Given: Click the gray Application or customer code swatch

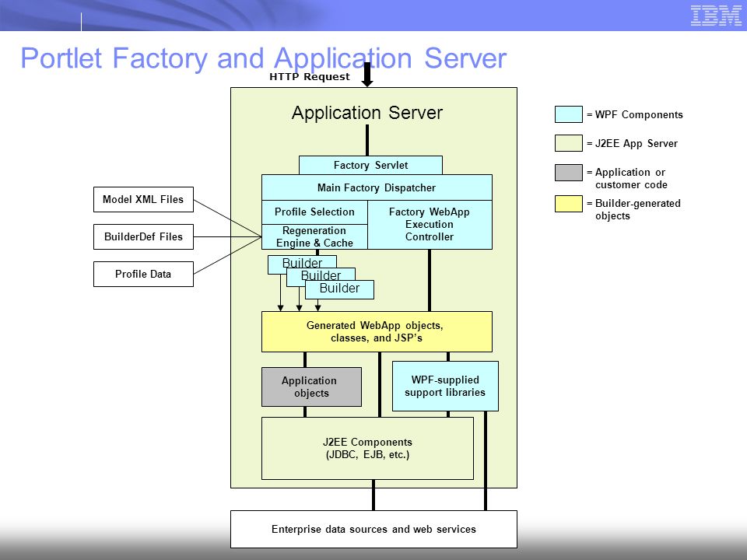Looking at the screenshot, I should pos(568,173).
